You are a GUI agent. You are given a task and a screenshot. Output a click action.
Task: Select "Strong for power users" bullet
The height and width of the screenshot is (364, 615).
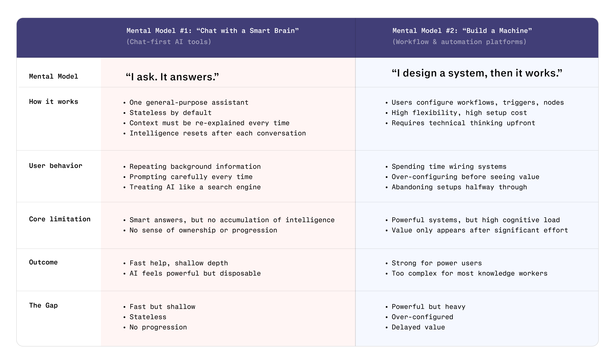[437, 263]
